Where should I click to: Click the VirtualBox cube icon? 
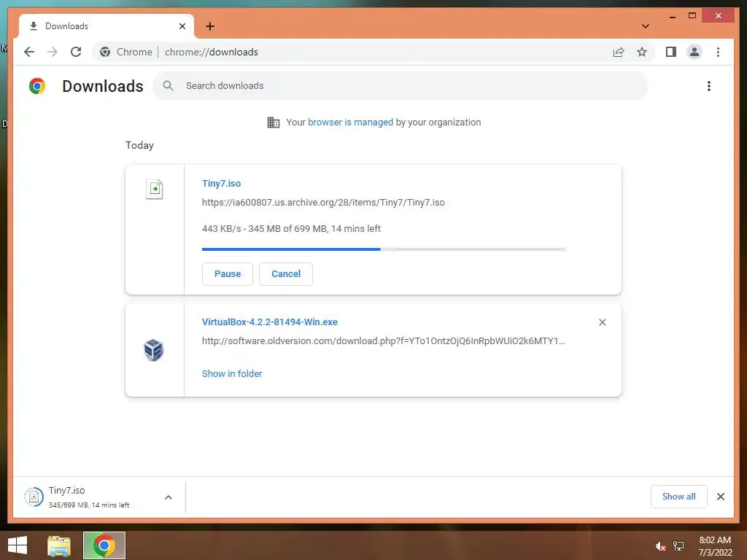[x=154, y=350]
